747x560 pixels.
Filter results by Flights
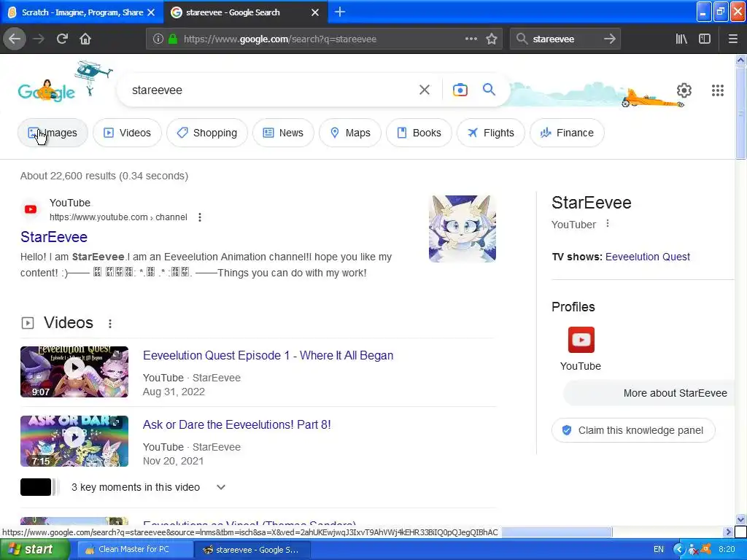pos(491,133)
